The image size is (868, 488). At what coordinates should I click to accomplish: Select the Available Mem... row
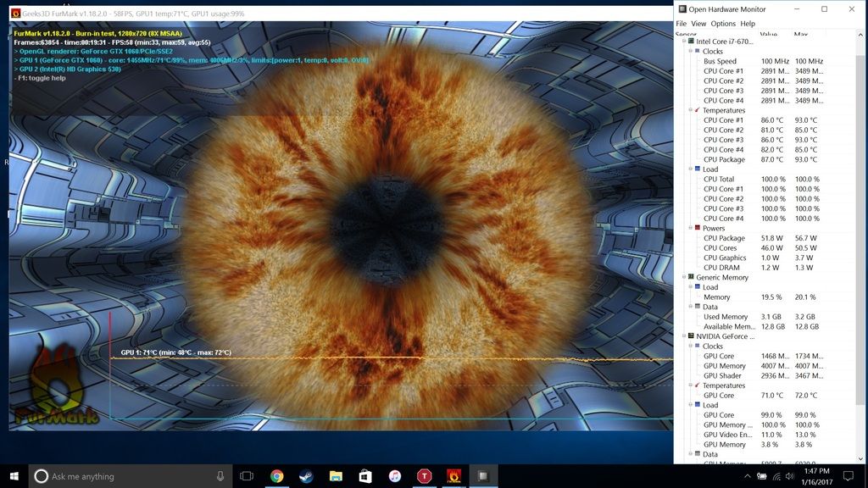coord(765,326)
